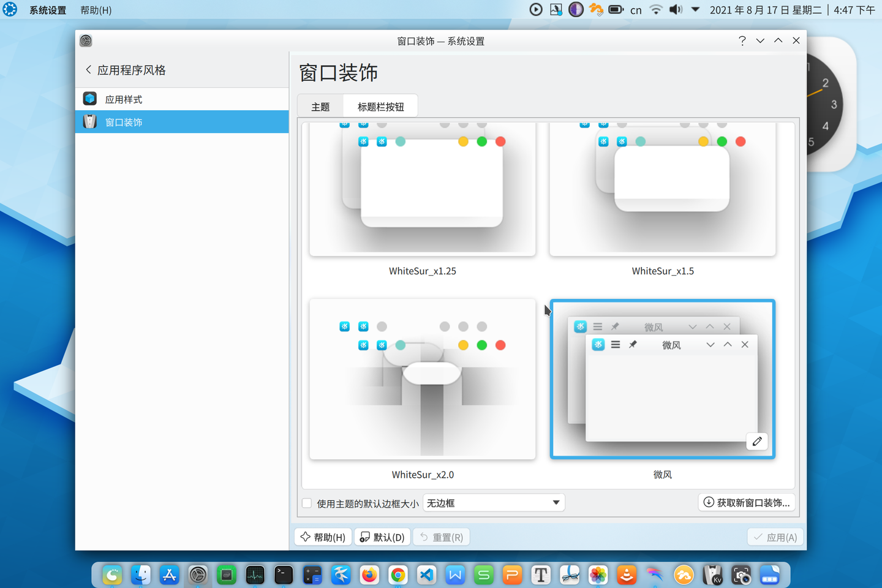Open the 无边框 border size dropdown

click(494, 503)
